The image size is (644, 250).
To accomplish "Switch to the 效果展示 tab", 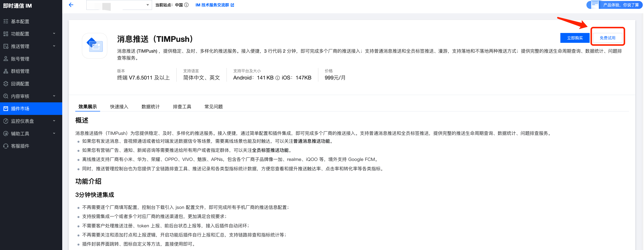I will pyautogui.click(x=88, y=107).
